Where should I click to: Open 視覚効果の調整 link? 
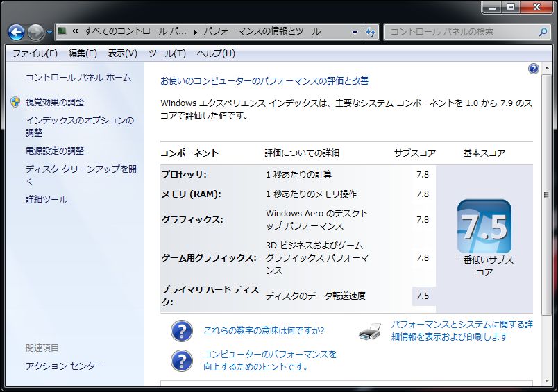pos(55,103)
